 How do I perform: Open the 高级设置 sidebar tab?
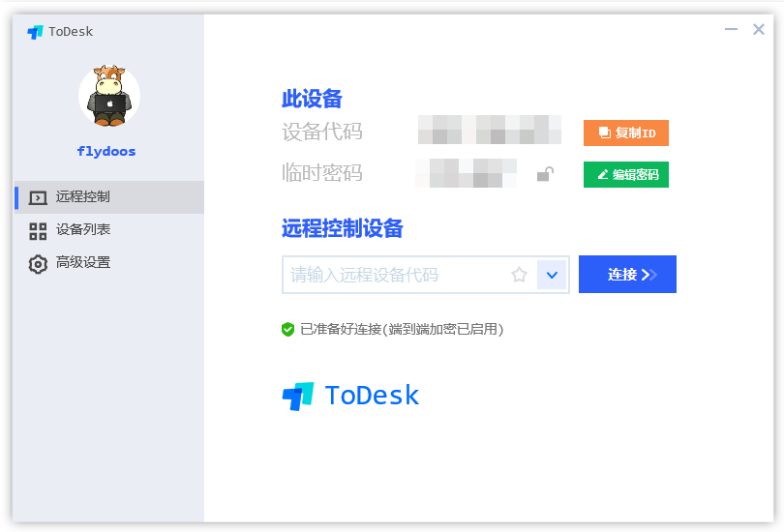(109, 263)
